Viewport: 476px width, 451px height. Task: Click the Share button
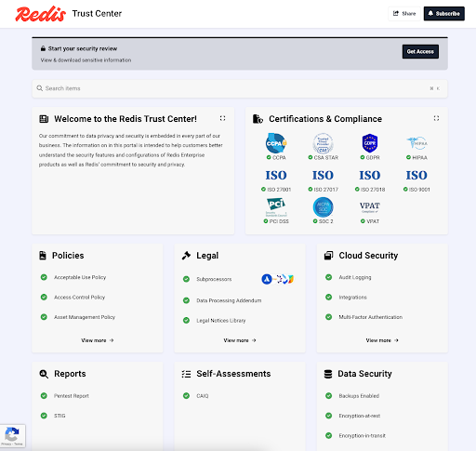coord(404,14)
